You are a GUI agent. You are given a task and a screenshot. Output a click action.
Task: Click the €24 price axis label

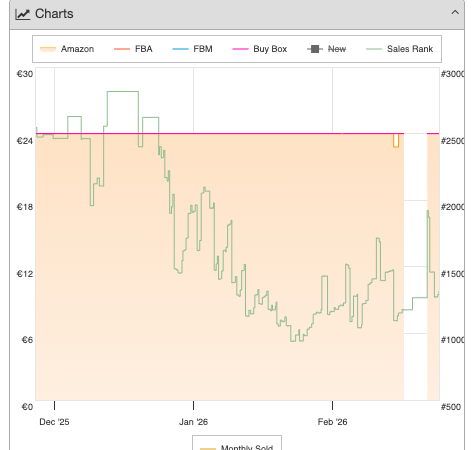(25, 141)
